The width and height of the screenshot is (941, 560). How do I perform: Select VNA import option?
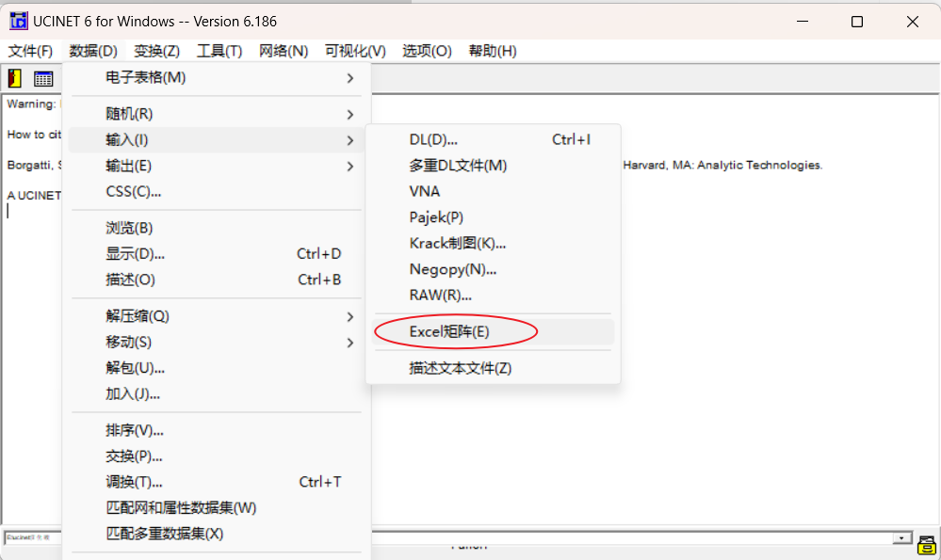pos(494,191)
